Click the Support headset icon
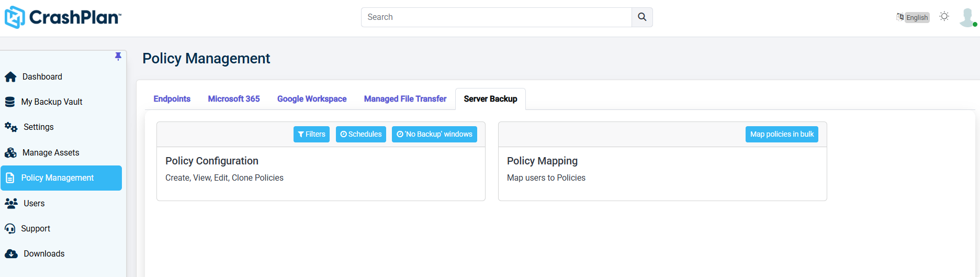The image size is (980, 277). coord(10,229)
